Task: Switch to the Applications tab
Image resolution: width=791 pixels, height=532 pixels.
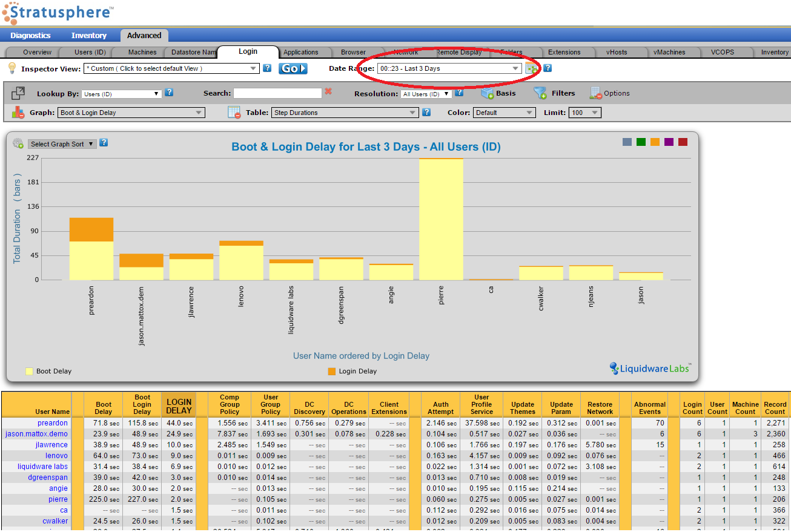Action: 300,52
